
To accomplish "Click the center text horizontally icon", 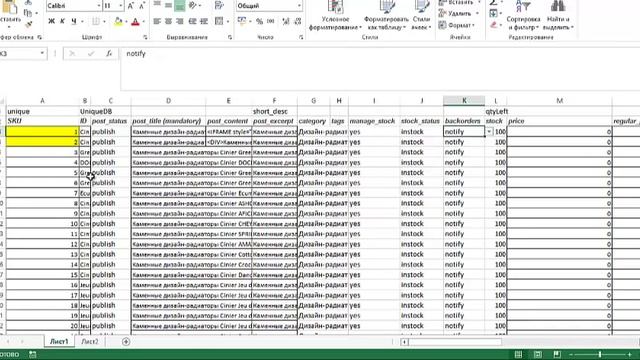I will [x=168, y=21].
